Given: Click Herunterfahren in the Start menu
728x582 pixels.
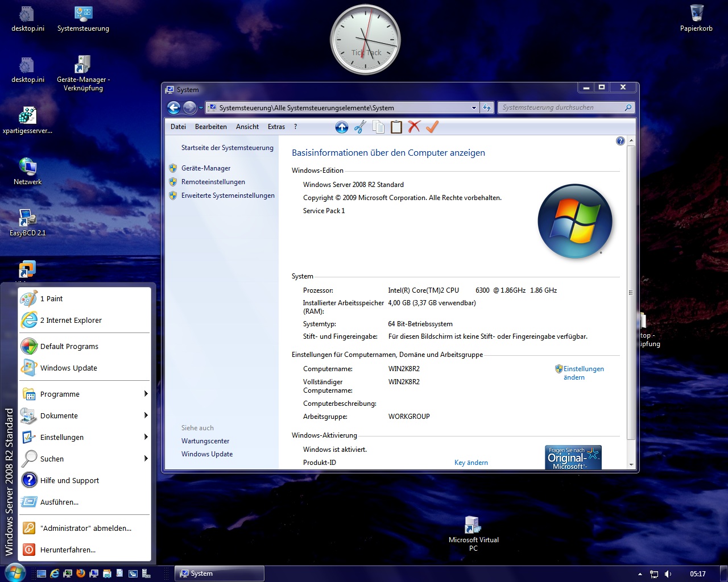Looking at the screenshot, I should (x=68, y=550).
